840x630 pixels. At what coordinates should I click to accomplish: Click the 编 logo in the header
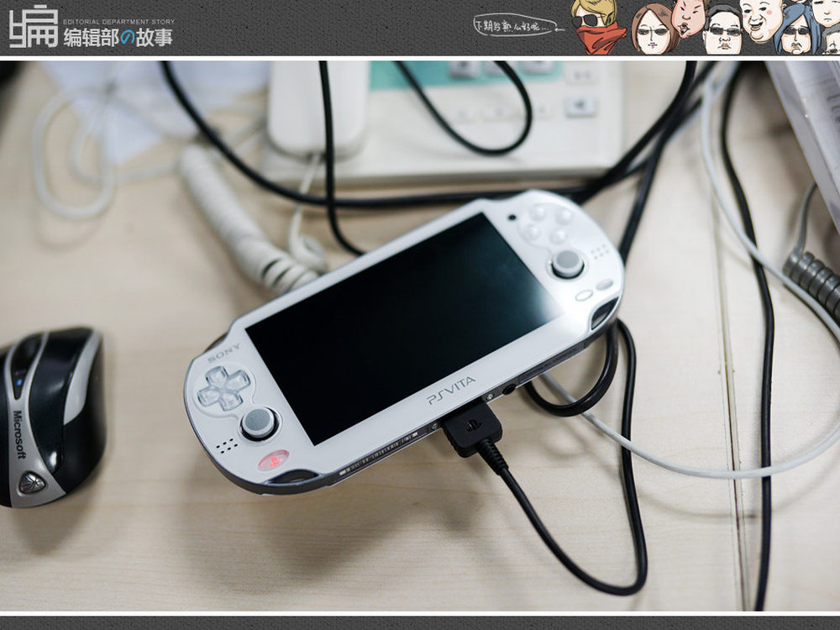pyautogui.click(x=34, y=26)
